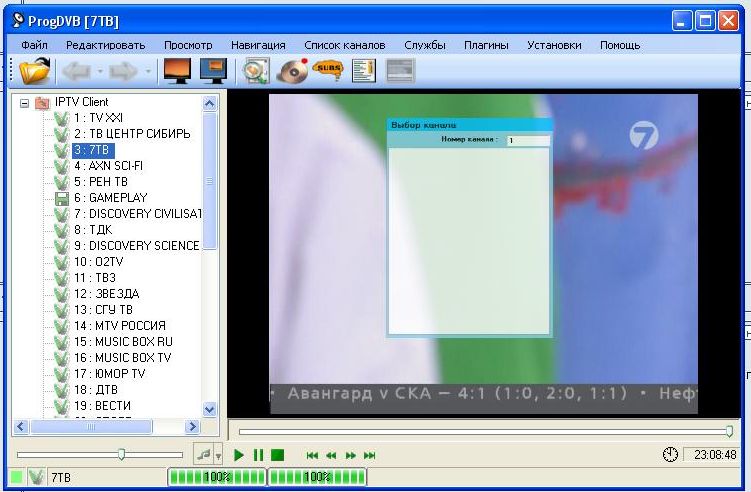Pause playback with the Pause button
Viewport: 751px width, 492px height.
(x=258, y=455)
